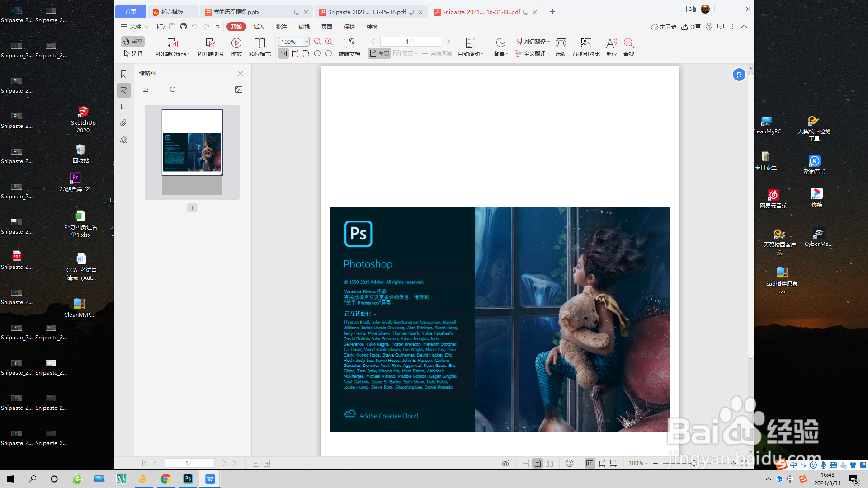Select the 编辑 ribbon tab
Viewport: 868px width, 488px height.
click(304, 27)
